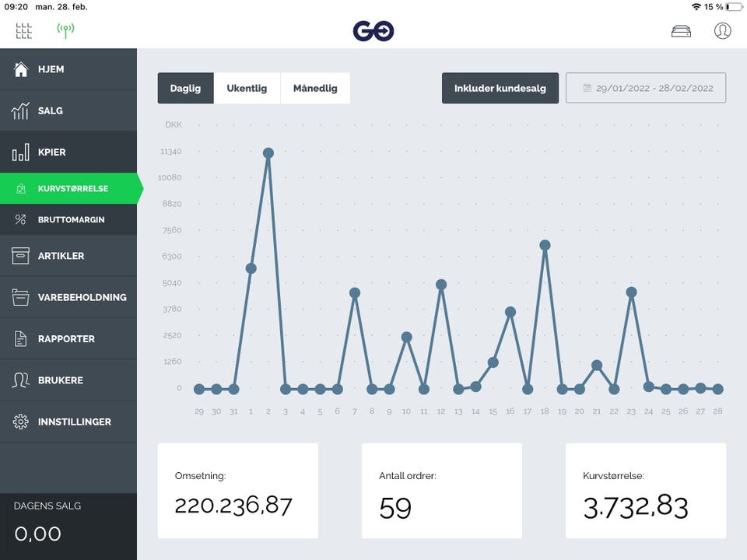
Task: Click the battery indicator in status bar
Action: (734, 7)
